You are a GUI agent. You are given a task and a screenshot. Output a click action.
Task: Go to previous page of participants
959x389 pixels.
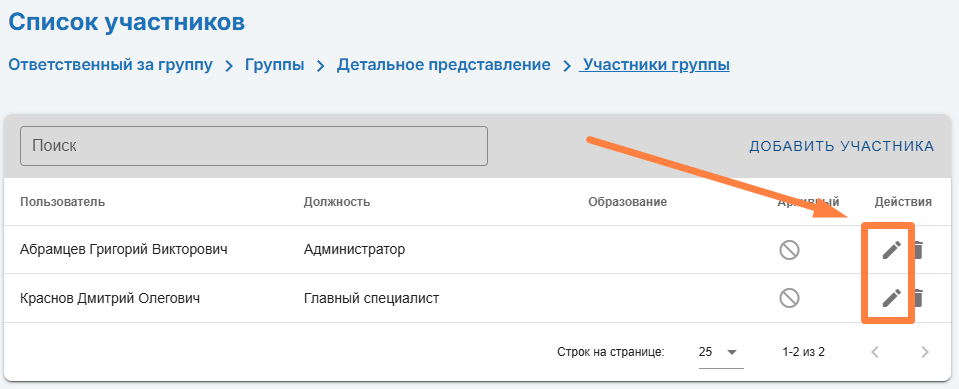(875, 352)
